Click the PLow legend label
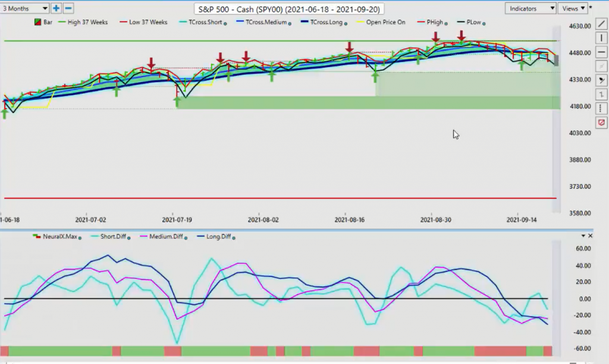Viewport: 609px width, 364px height. click(x=473, y=22)
